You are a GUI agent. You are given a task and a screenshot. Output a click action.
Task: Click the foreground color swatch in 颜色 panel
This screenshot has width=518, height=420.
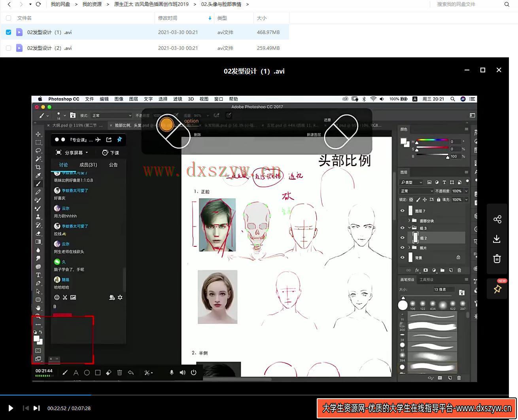pyautogui.click(x=403, y=141)
